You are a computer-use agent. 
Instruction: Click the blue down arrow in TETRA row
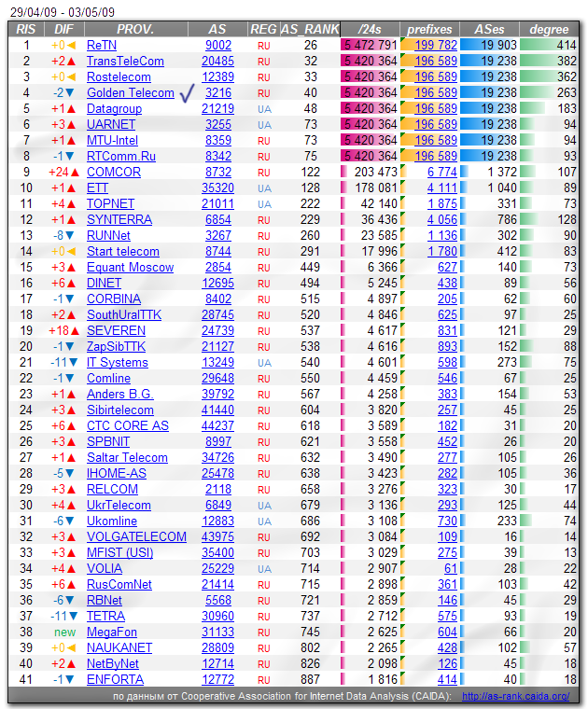click(74, 617)
